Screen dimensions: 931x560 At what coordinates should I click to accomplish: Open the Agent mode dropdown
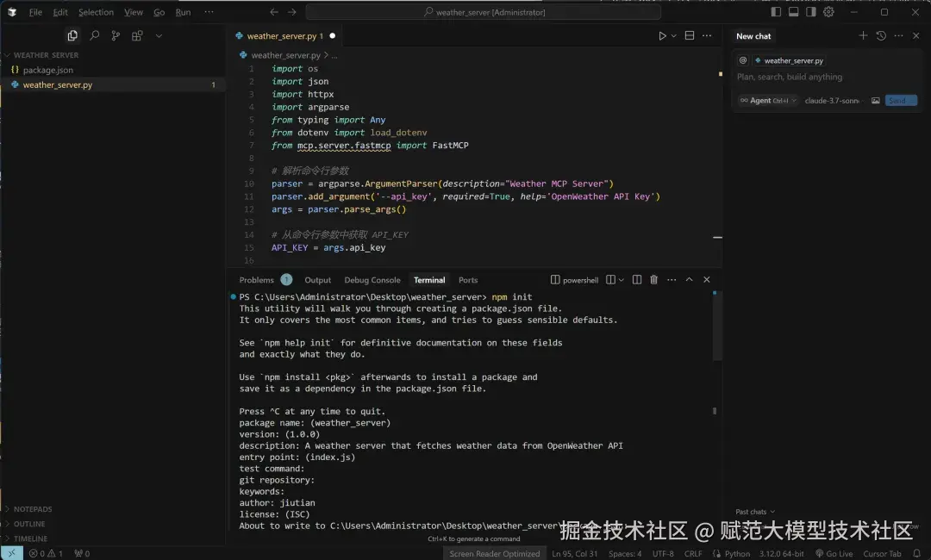click(768, 100)
